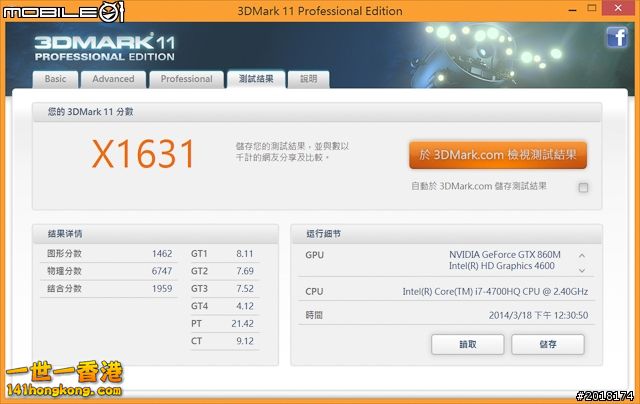Select NVIDIA GeForce GTX 860M entry
640x404 pixels.
click(504, 255)
